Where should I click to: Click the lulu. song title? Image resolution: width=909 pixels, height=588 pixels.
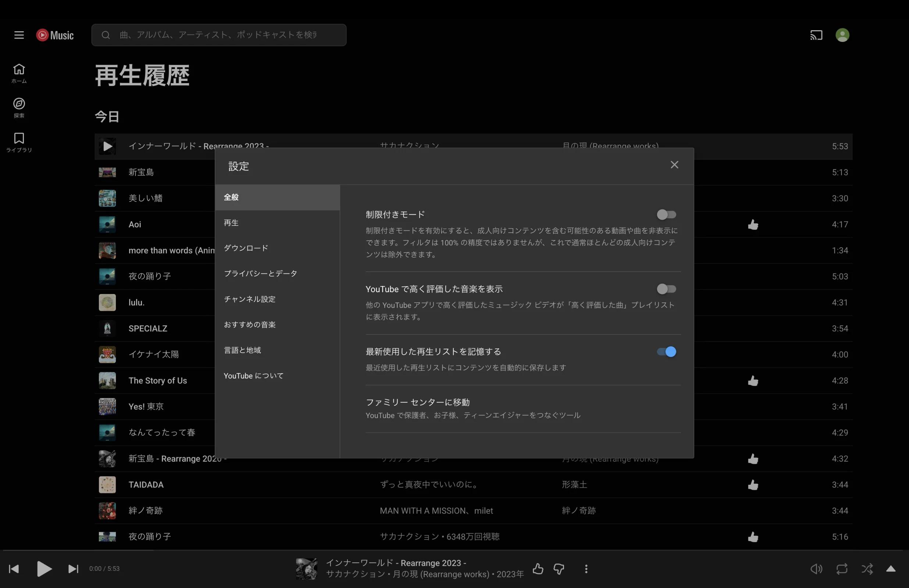click(x=136, y=302)
